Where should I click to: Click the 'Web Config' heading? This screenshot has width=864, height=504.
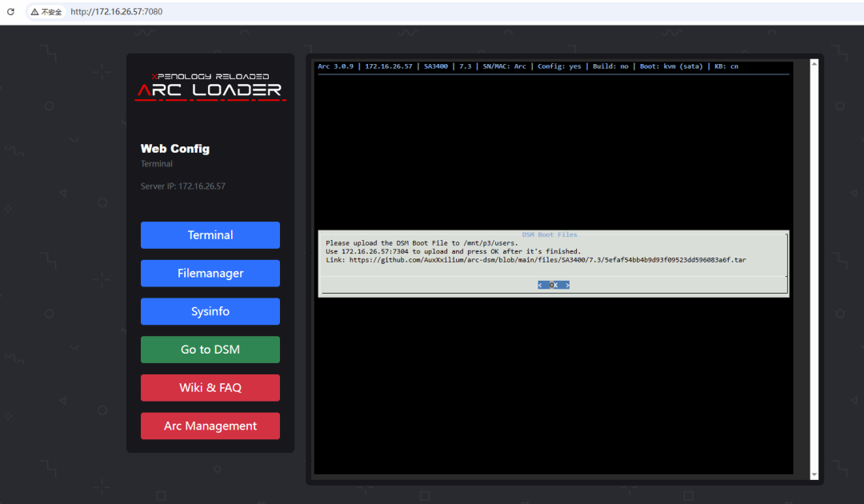pos(174,149)
